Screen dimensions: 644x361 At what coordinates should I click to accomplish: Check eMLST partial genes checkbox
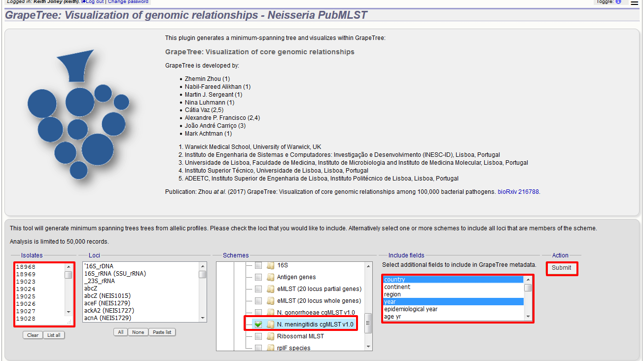coord(258,289)
